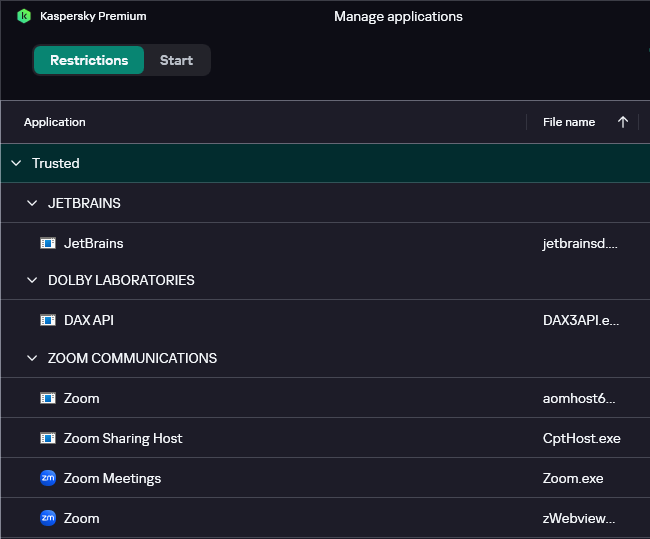
Task: Collapse the DOLBY LABORATORIES group
Action: click(x=32, y=280)
